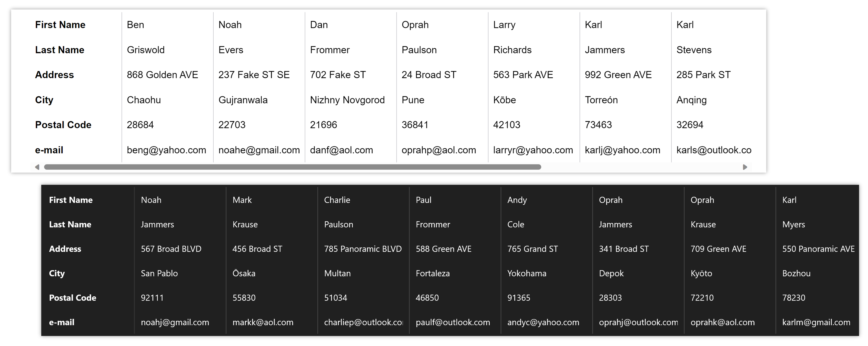Click city 'Ōsaka'
Viewport: 868px width, 346px height.
(x=244, y=274)
